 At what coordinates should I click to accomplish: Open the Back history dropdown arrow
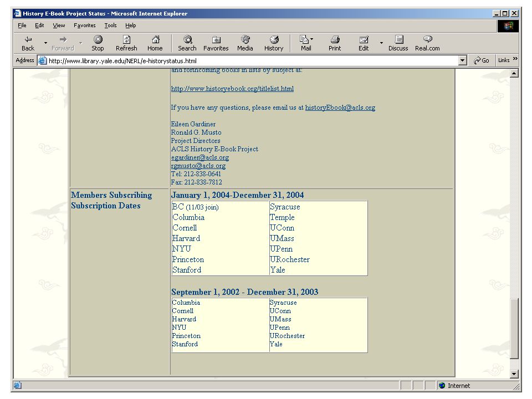coord(45,43)
